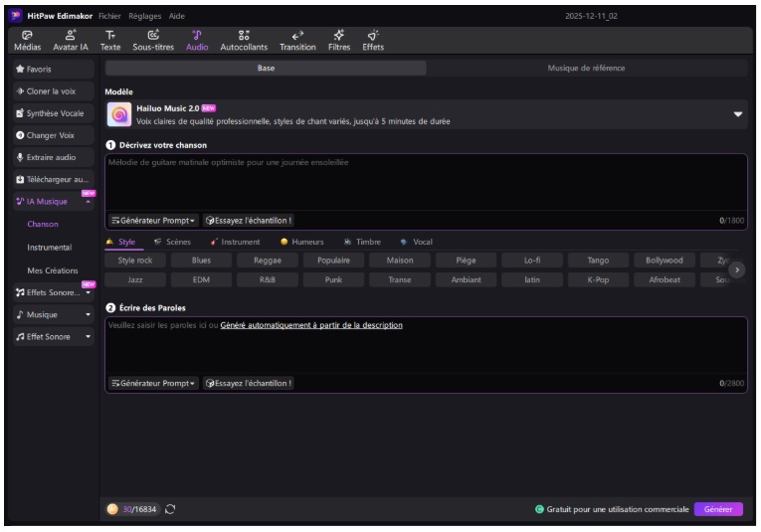
Task: Open the Fichier menu
Action: point(109,17)
